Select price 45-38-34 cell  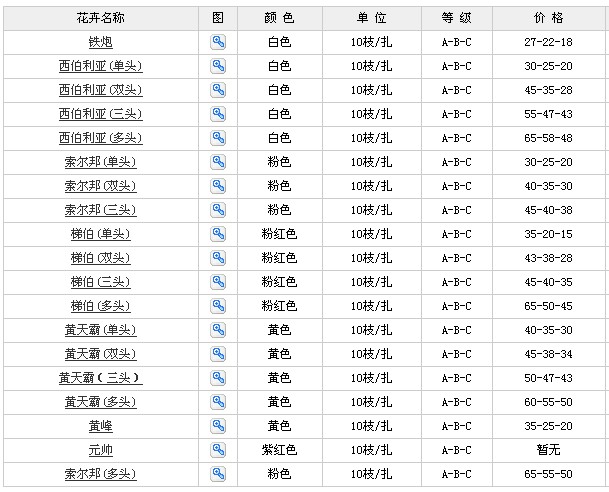point(548,354)
